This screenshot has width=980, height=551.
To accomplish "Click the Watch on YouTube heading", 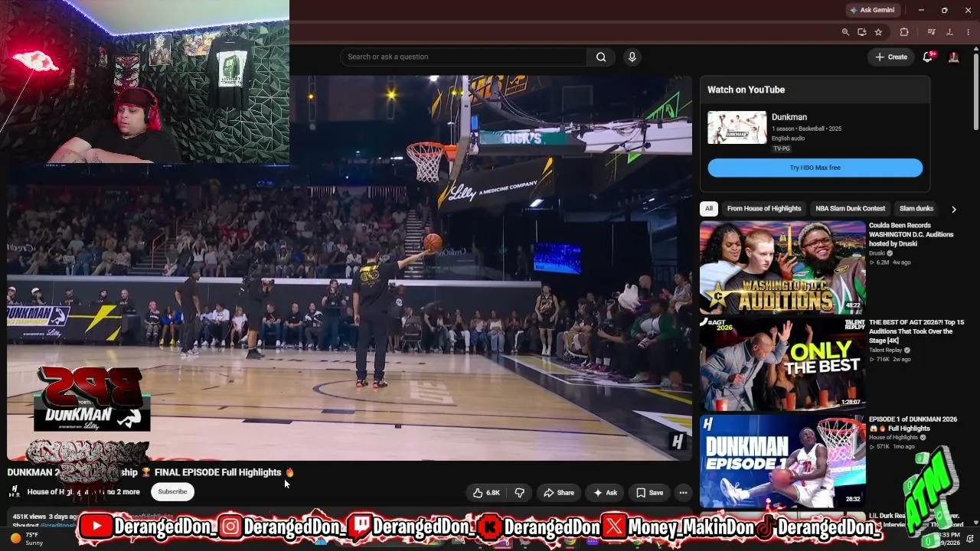I will (x=746, y=90).
